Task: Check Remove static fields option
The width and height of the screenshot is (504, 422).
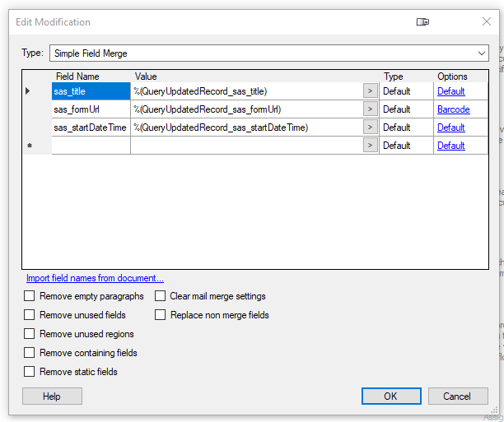Action: click(30, 372)
